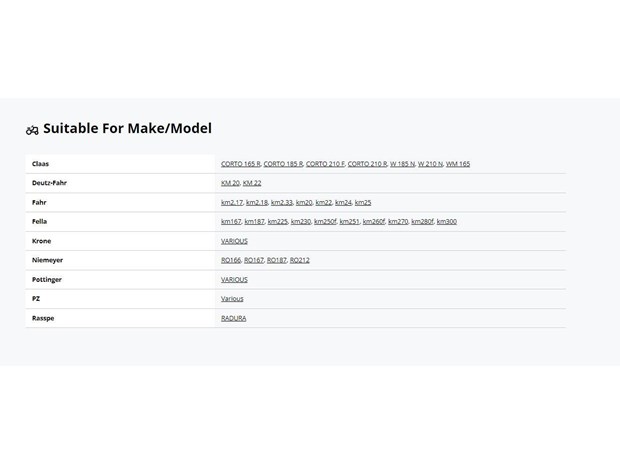This screenshot has height=465, width=620.
Task: Open the KM 22 model link
Action: (252, 183)
